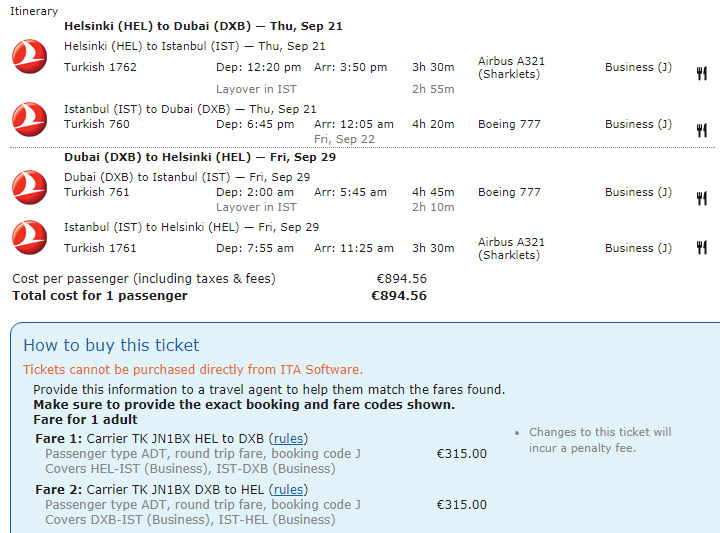Click Turkish Airlines logo for flight 760
The width and height of the screenshot is (720, 533).
tap(29, 119)
